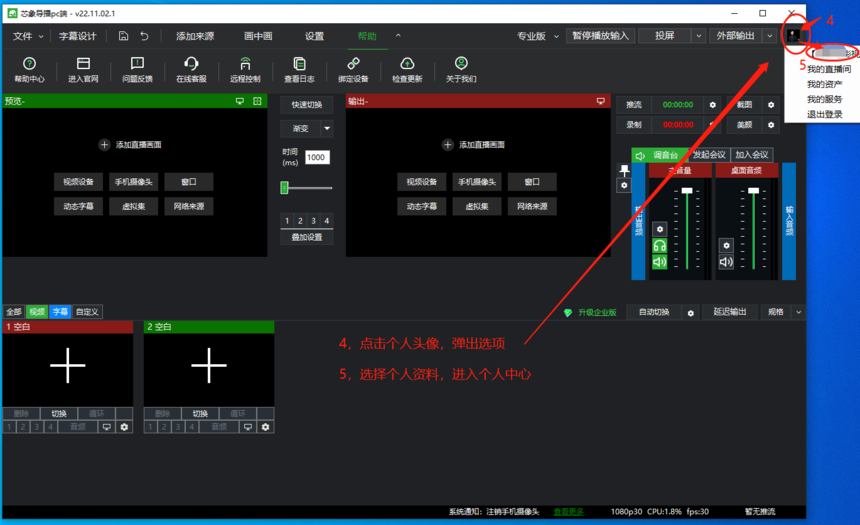Open the 专业版 edition dropdown
860x525 pixels.
[538, 36]
